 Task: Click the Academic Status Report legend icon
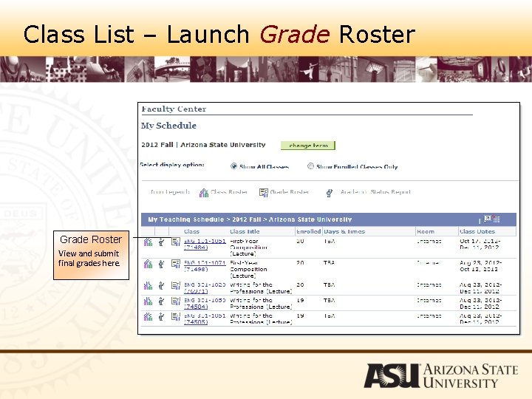click(x=329, y=193)
